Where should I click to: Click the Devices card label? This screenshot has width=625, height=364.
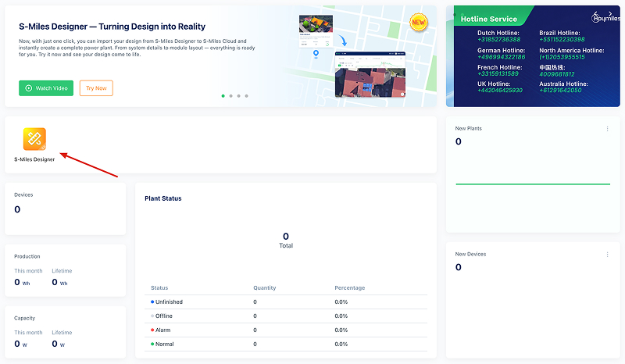tap(23, 195)
